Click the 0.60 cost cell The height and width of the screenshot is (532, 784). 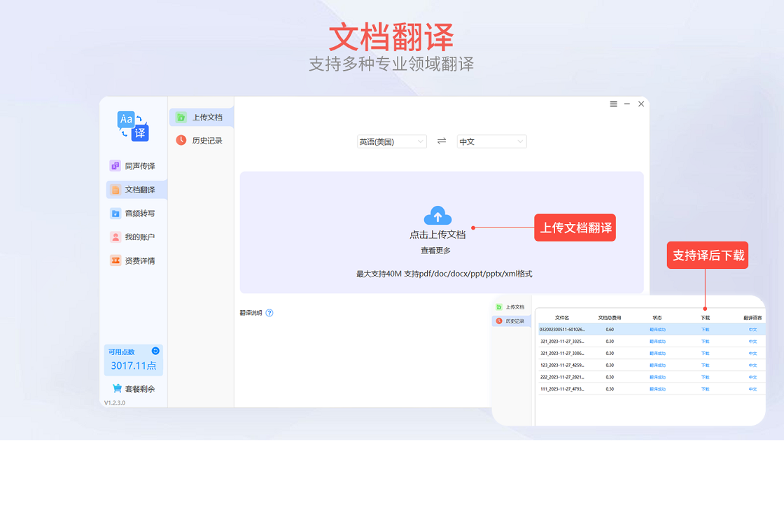610,330
